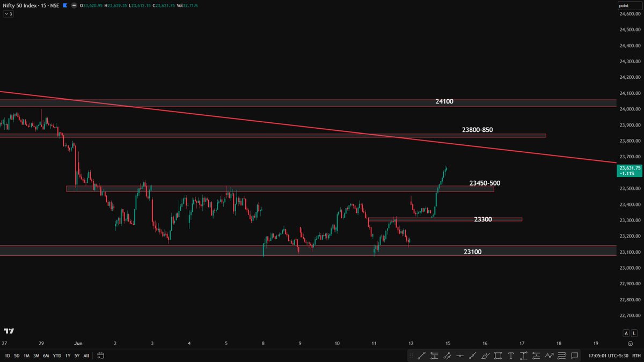Set range to 3M

point(36,356)
